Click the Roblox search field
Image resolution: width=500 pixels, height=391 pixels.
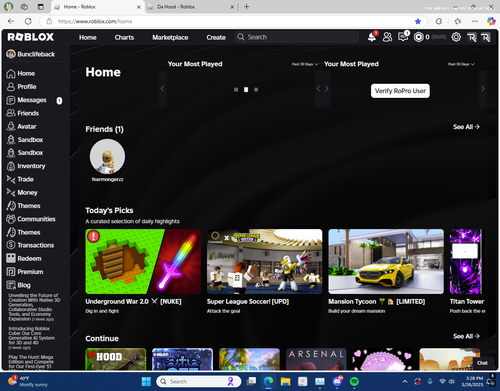click(x=297, y=37)
